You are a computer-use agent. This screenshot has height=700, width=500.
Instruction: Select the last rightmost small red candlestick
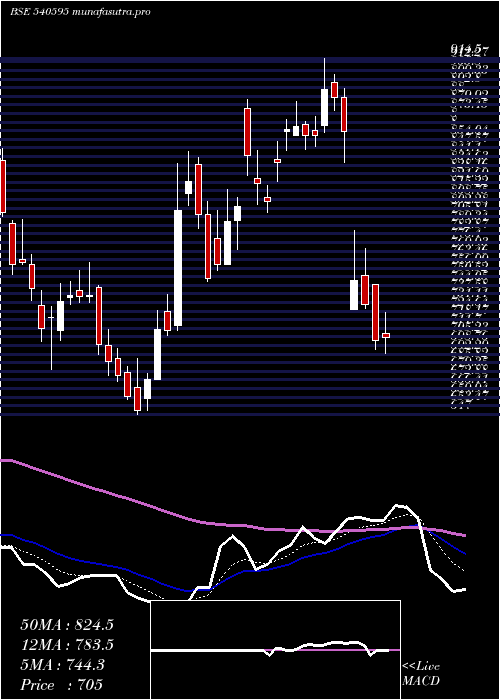pyautogui.click(x=386, y=335)
